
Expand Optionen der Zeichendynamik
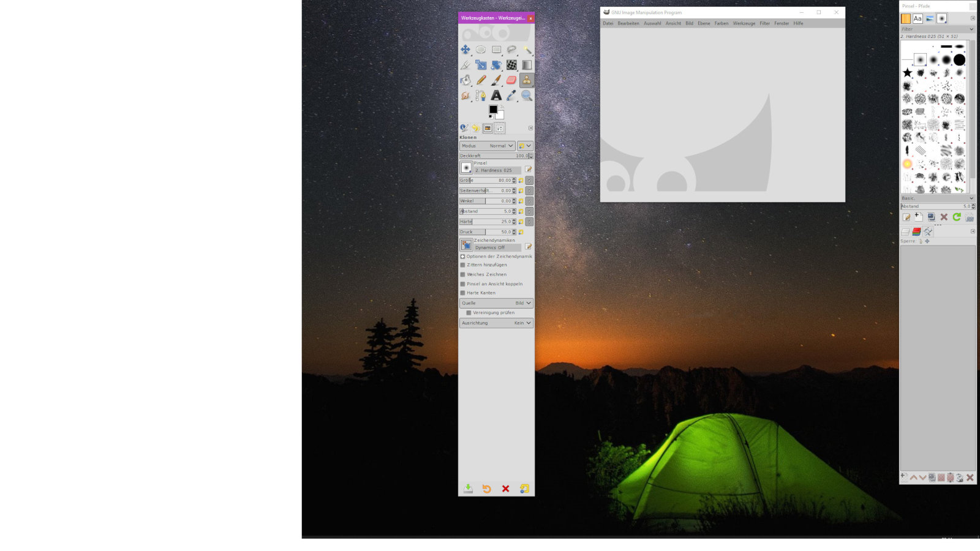click(x=462, y=257)
